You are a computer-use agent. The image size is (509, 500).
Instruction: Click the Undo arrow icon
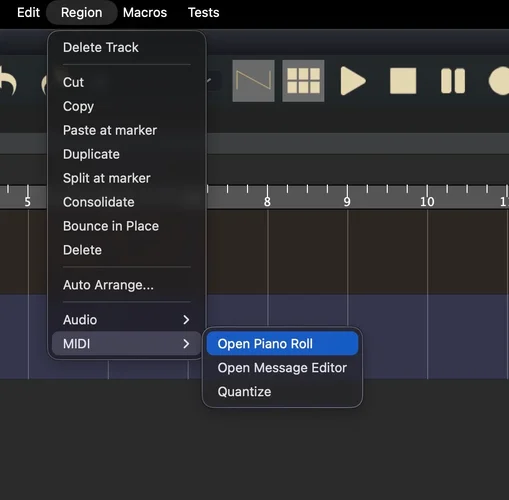pos(8,81)
